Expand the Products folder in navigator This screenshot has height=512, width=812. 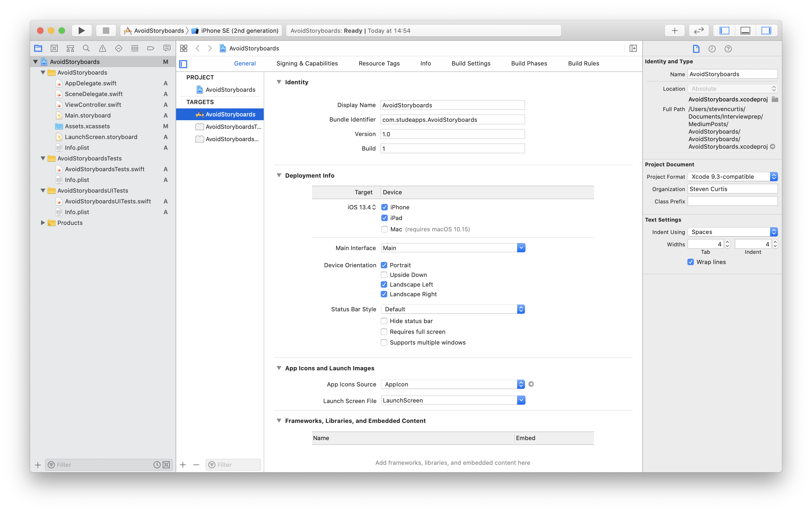[43, 223]
